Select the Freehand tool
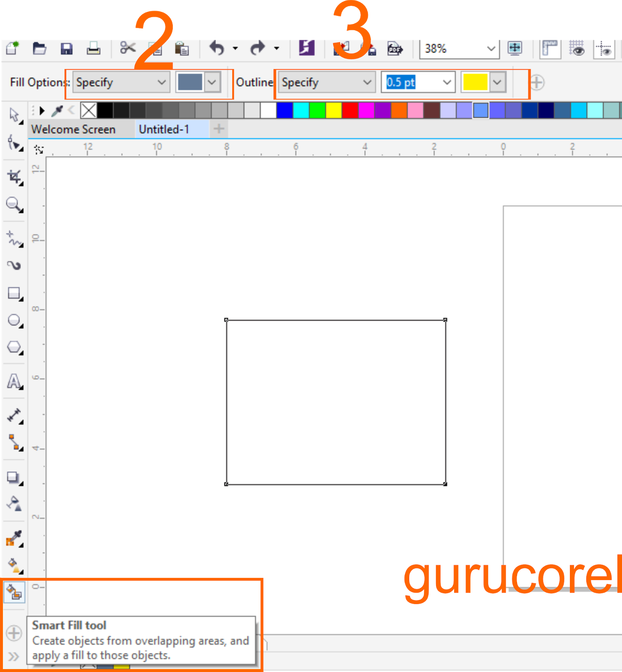Image resolution: width=622 pixels, height=672 pixels. point(15,239)
